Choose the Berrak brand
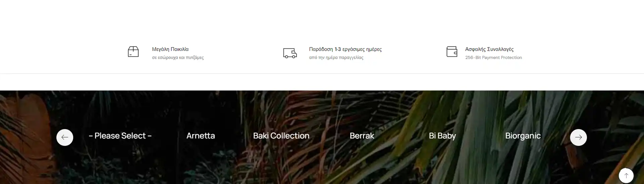This screenshot has height=184, width=644. [362, 136]
